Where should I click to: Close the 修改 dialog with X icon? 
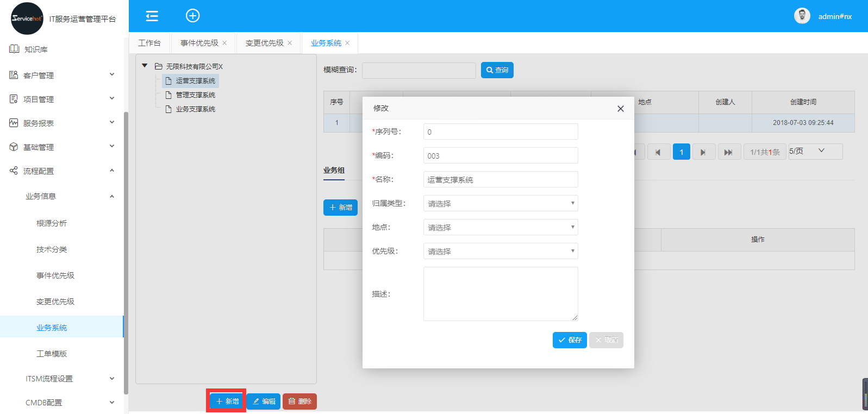pos(620,109)
